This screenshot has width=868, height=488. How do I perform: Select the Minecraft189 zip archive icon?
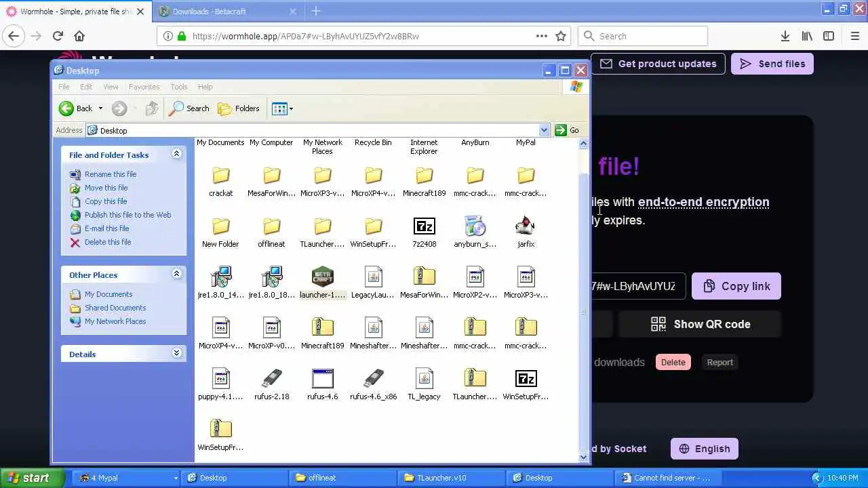pyautogui.click(x=322, y=328)
